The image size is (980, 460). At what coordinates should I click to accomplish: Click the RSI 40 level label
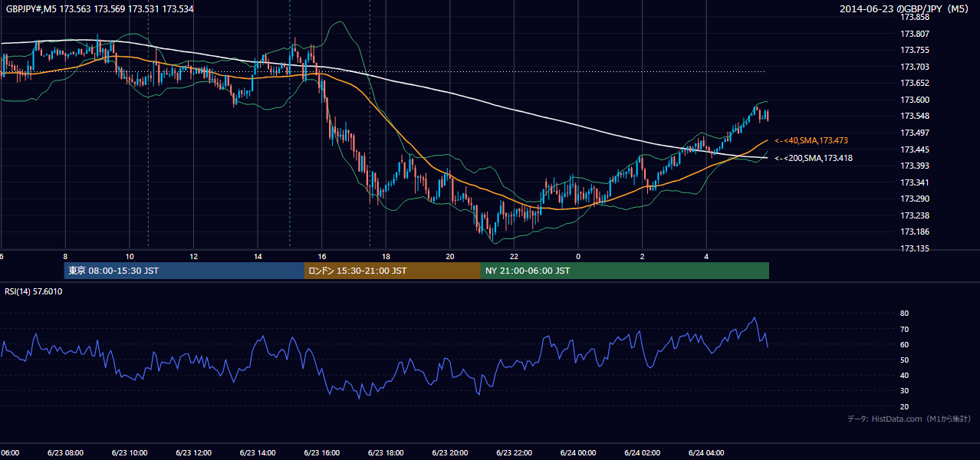click(904, 376)
